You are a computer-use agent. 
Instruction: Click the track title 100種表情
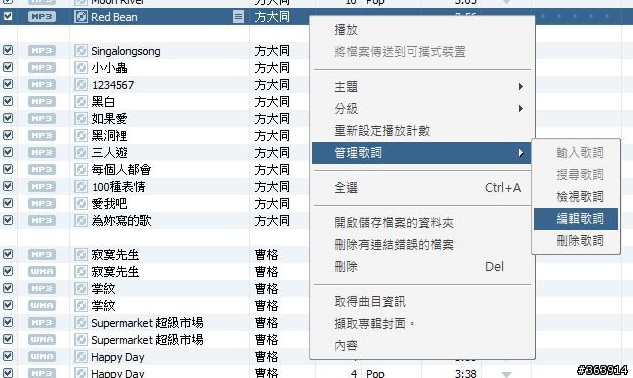tap(119, 186)
